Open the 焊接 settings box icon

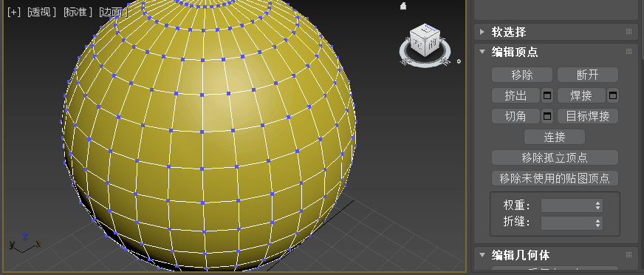(x=613, y=95)
